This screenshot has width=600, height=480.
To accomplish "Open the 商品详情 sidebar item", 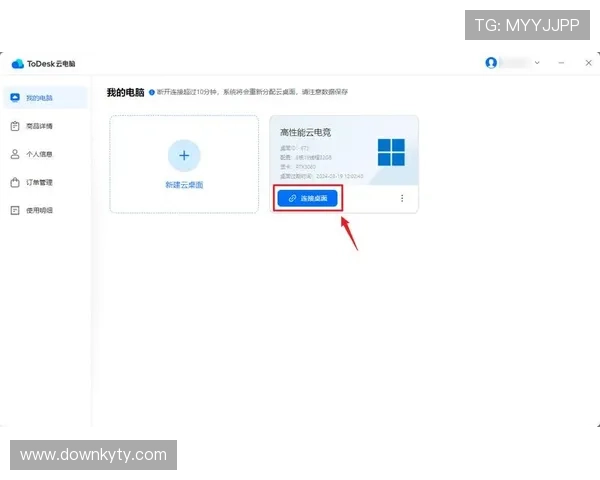I will click(31, 126).
